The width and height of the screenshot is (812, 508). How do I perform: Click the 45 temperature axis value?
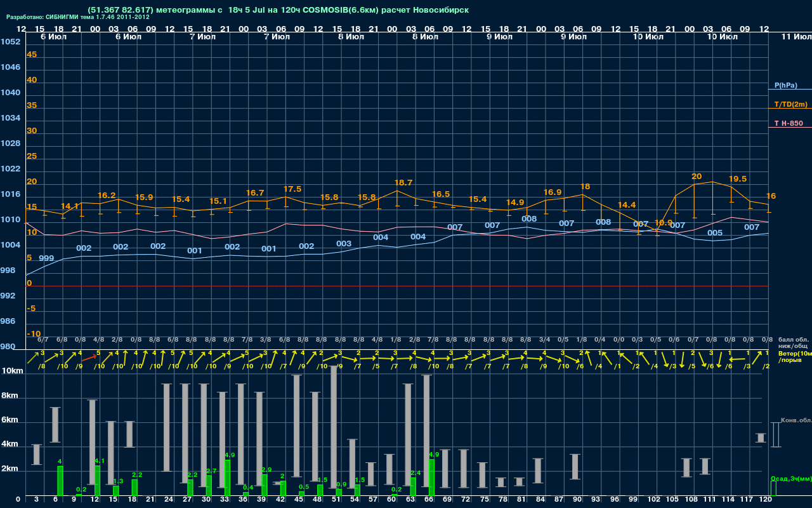click(32, 55)
